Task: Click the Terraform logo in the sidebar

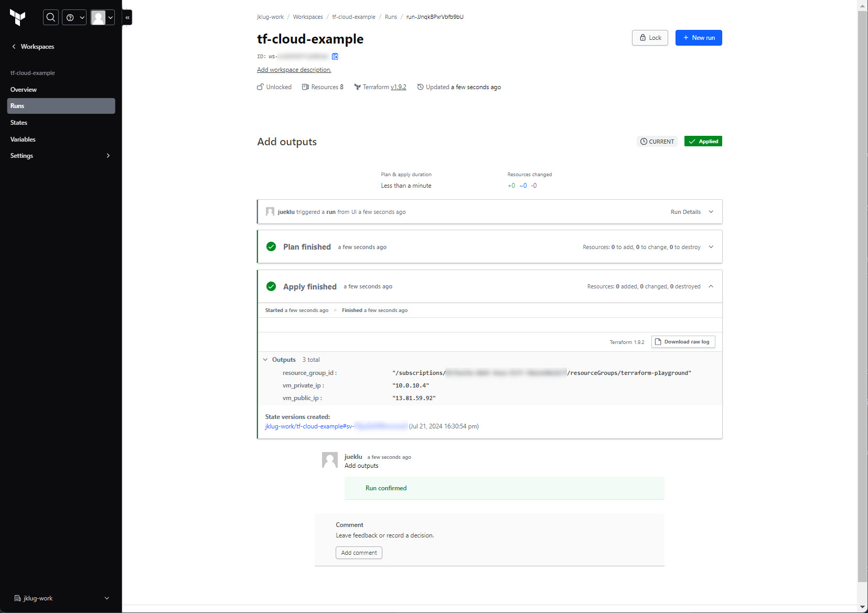Action: tap(18, 18)
